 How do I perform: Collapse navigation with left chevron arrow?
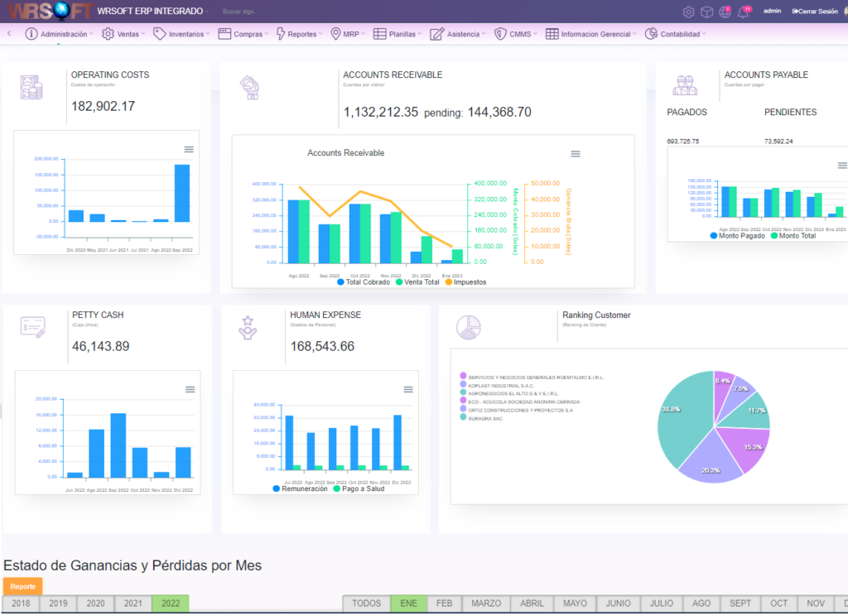(8, 34)
